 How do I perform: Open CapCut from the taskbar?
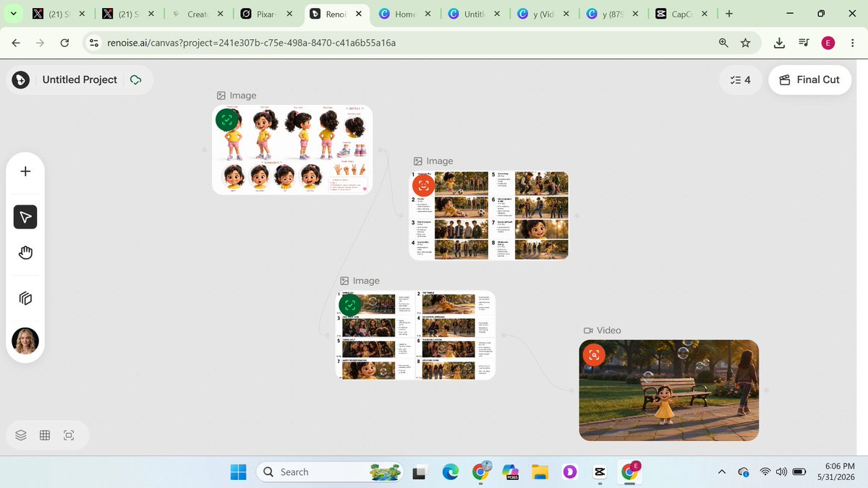[600, 472]
